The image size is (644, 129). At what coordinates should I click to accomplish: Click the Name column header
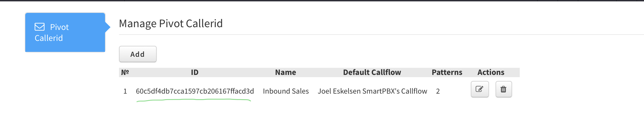click(286, 72)
